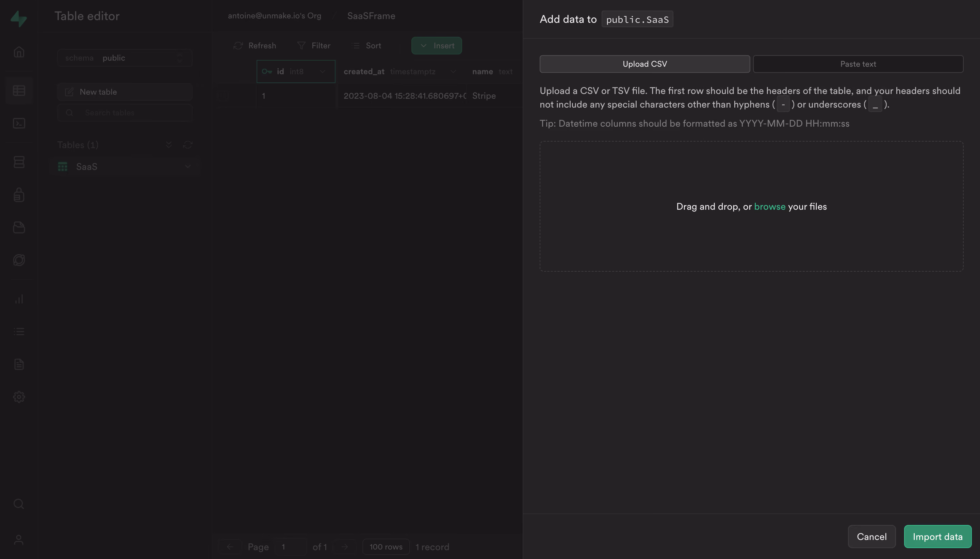Click the Refresh toolbar button

pos(255,46)
